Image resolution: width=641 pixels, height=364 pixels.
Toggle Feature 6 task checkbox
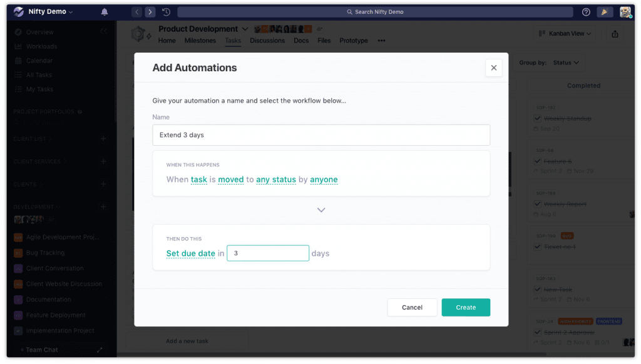pos(538,161)
